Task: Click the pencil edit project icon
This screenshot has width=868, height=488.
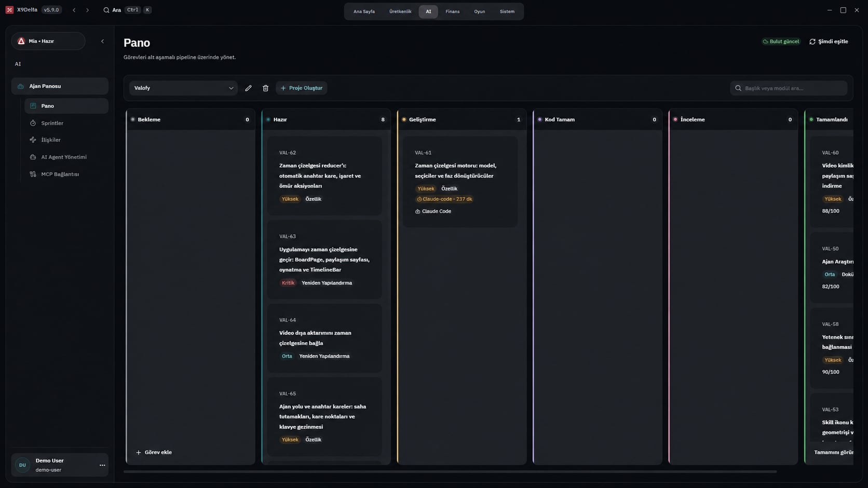Action: (x=248, y=88)
